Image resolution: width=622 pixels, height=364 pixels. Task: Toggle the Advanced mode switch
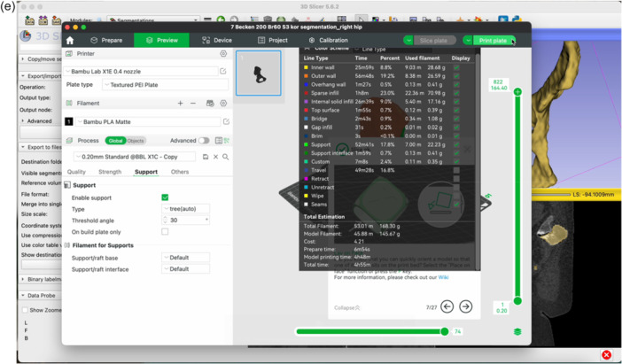[x=204, y=140]
